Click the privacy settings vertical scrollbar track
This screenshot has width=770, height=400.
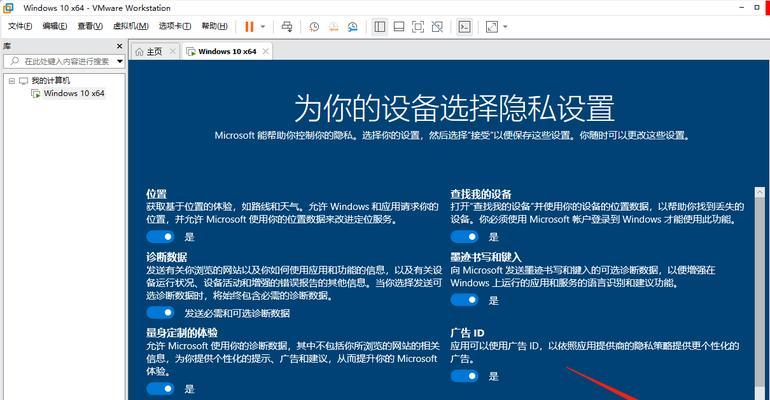pyautogui.click(x=760, y=298)
